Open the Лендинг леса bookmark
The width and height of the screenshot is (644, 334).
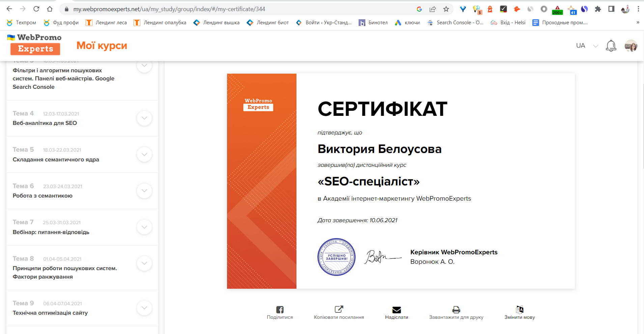coord(106,23)
